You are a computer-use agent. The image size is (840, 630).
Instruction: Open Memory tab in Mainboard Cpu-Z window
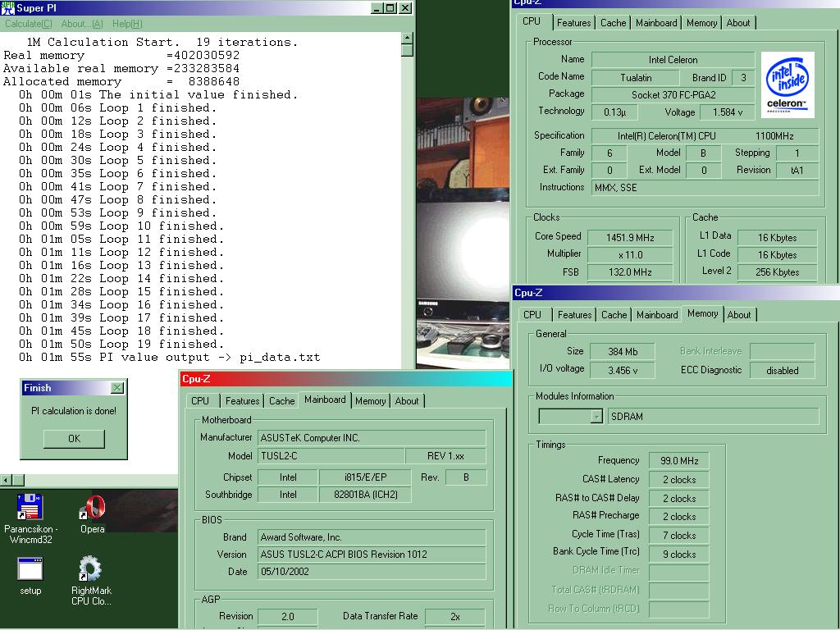click(x=370, y=400)
